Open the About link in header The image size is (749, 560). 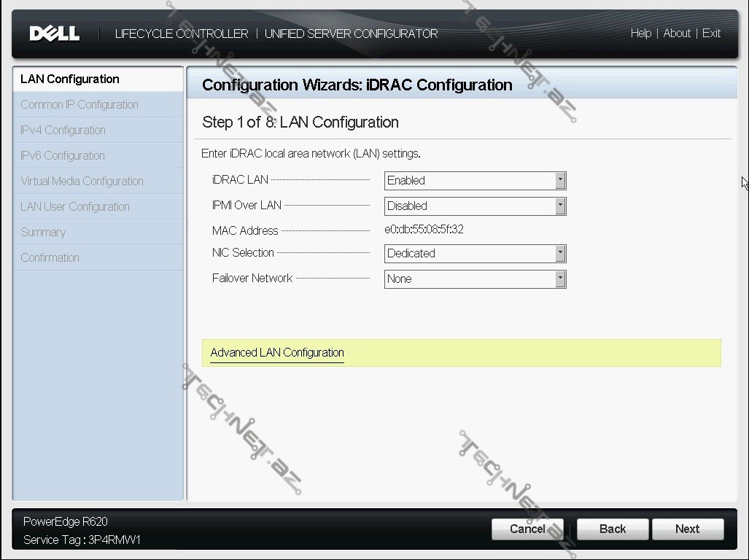pos(677,34)
